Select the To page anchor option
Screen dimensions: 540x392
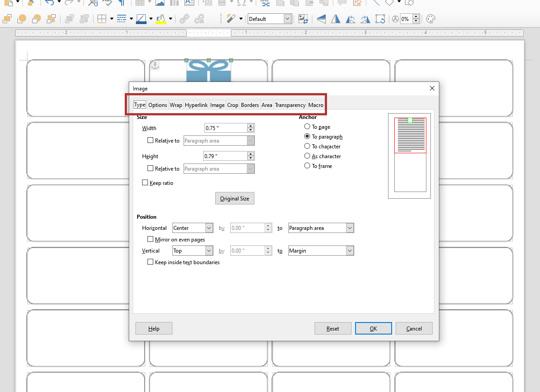tap(307, 127)
